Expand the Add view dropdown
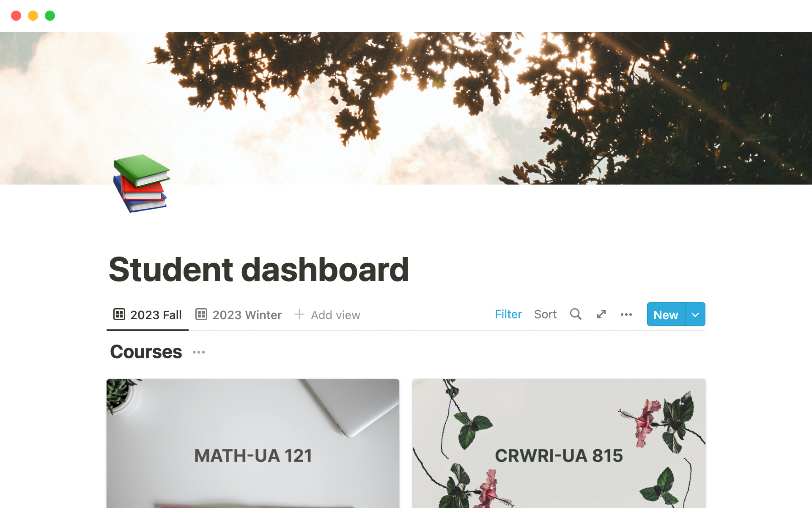The width and height of the screenshot is (812, 508). [x=327, y=314]
